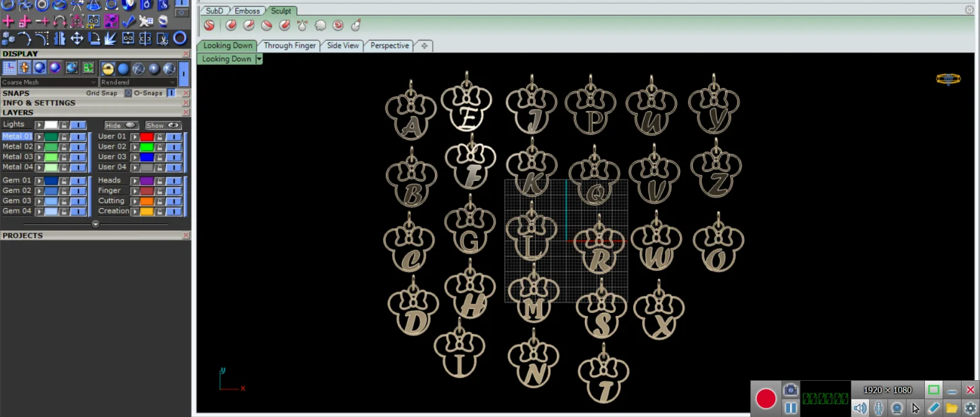
Task: Click the purple Heads layer color swatch
Action: point(146,181)
